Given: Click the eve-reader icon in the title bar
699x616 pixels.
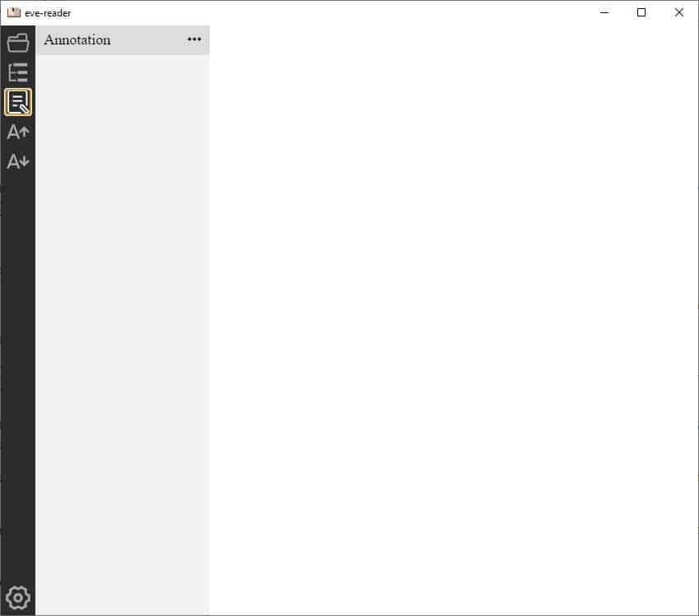Looking at the screenshot, I should 15,12.
